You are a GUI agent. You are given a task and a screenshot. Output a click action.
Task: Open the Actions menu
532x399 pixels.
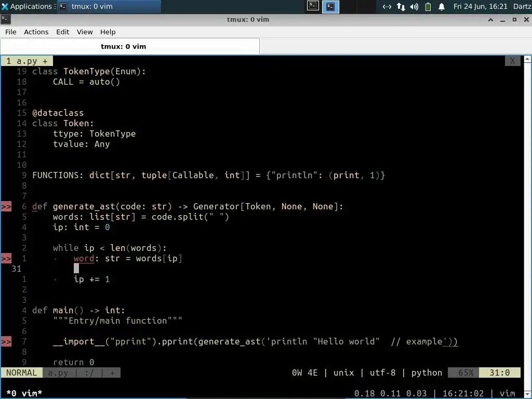(x=36, y=32)
